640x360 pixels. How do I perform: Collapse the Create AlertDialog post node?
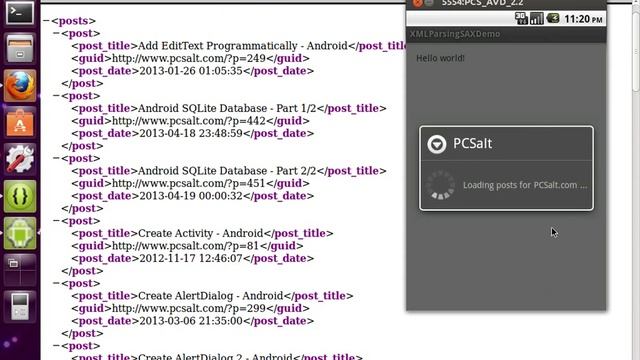pyautogui.click(x=56, y=283)
